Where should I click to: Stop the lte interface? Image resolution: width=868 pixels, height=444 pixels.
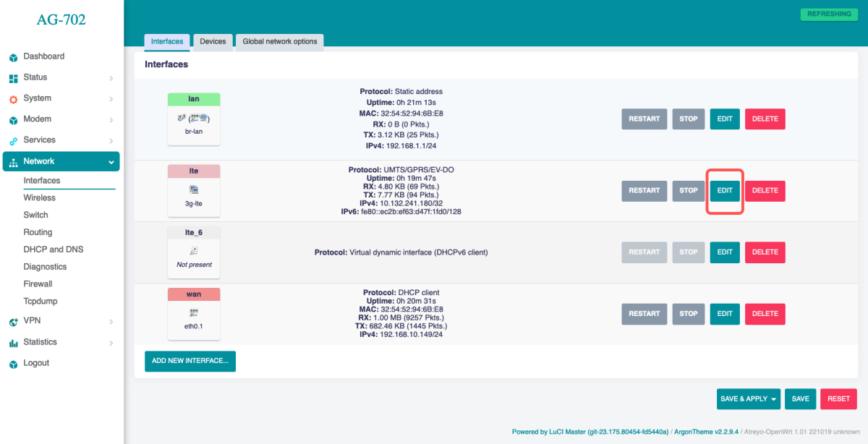(689, 191)
